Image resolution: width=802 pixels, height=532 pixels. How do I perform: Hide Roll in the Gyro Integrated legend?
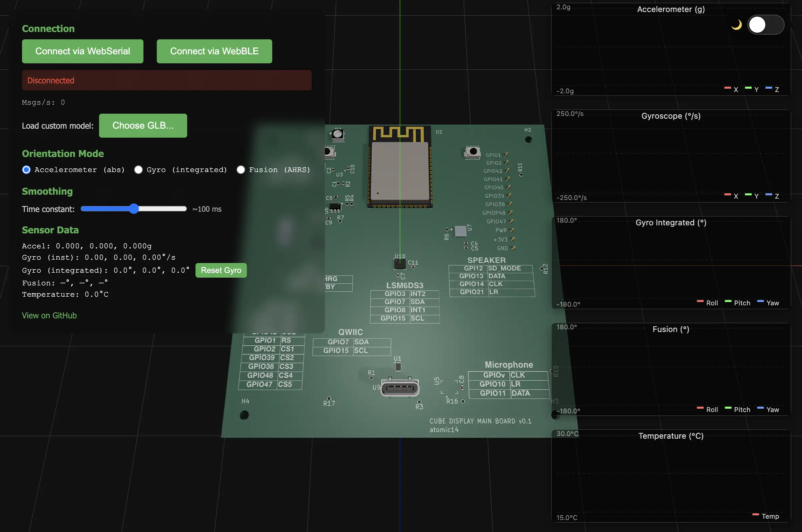point(706,303)
